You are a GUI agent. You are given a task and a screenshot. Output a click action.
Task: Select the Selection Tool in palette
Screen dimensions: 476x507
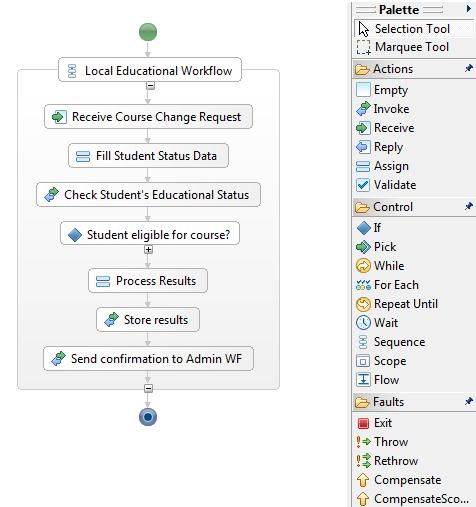pyautogui.click(x=414, y=29)
